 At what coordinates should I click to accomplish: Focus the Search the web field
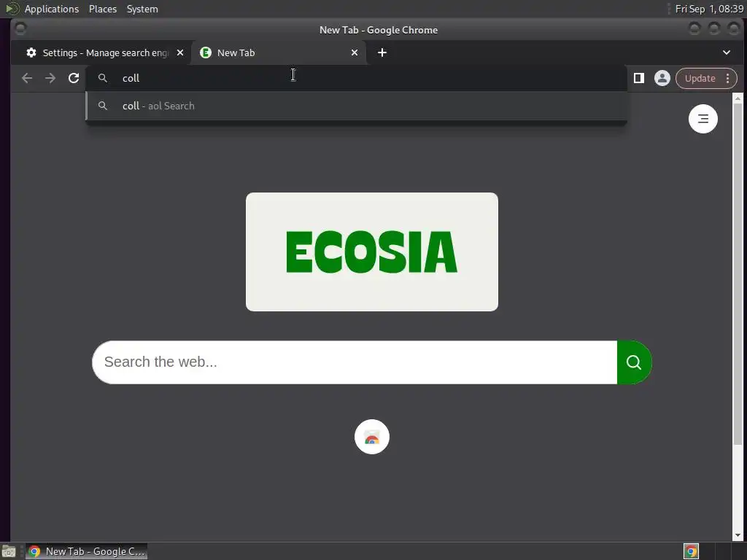[355, 362]
